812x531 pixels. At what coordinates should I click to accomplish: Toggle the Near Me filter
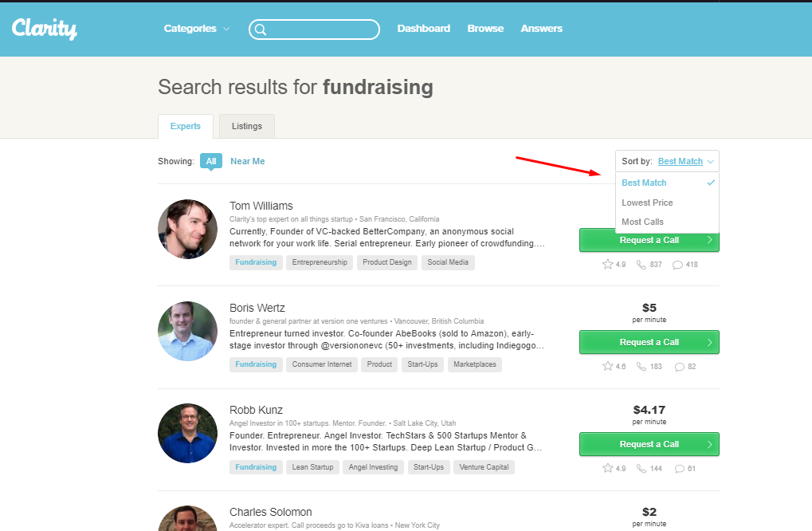point(248,161)
